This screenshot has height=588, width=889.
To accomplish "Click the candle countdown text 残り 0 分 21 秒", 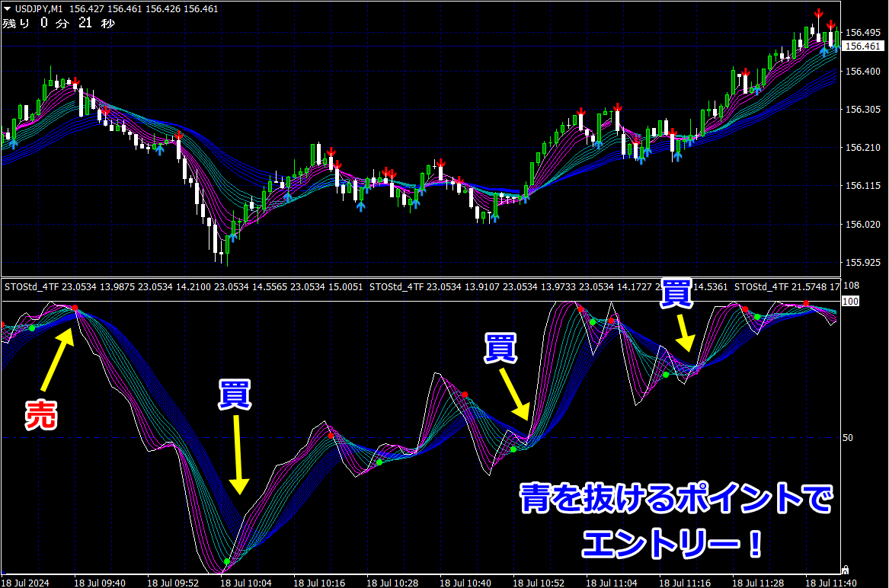I will (x=59, y=24).
